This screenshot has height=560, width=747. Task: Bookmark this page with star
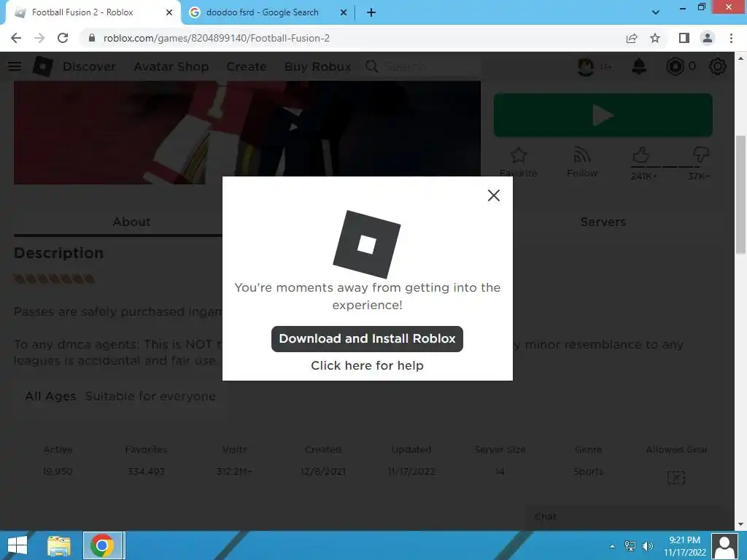pyautogui.click(x=655, y=38)
